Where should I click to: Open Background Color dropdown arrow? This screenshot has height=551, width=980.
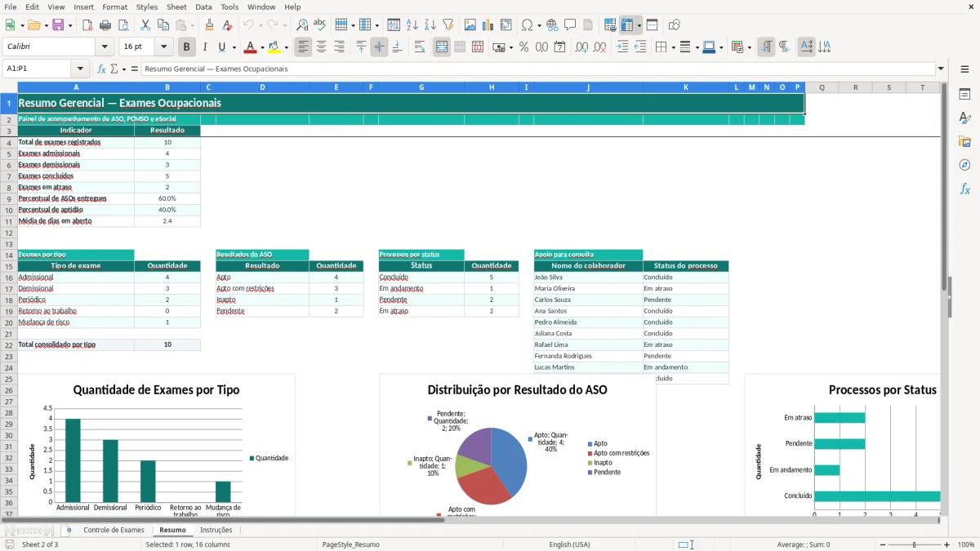tap(286, 47)
